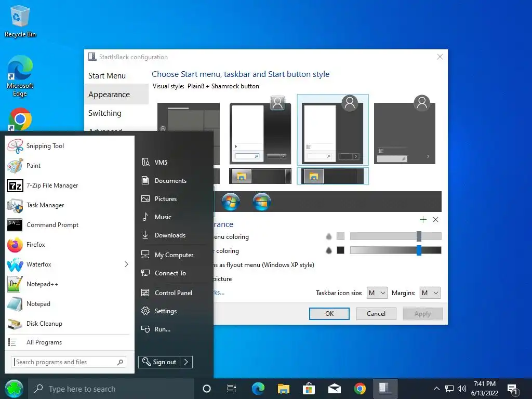Open 7-Zip File Manager
This screenshot has width=532, height=399.
click(x=69, y=185)
